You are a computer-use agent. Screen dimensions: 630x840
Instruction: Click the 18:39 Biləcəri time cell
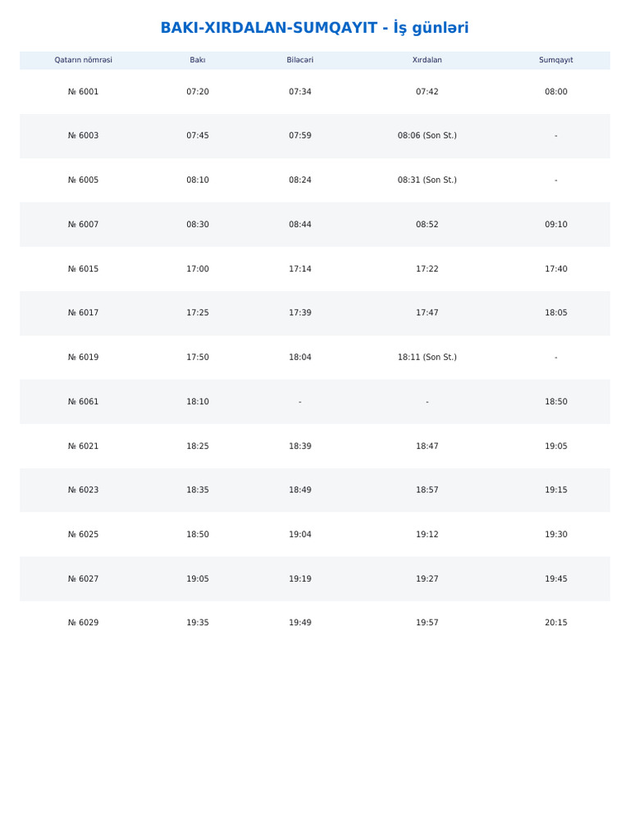[x=300, y=446]
